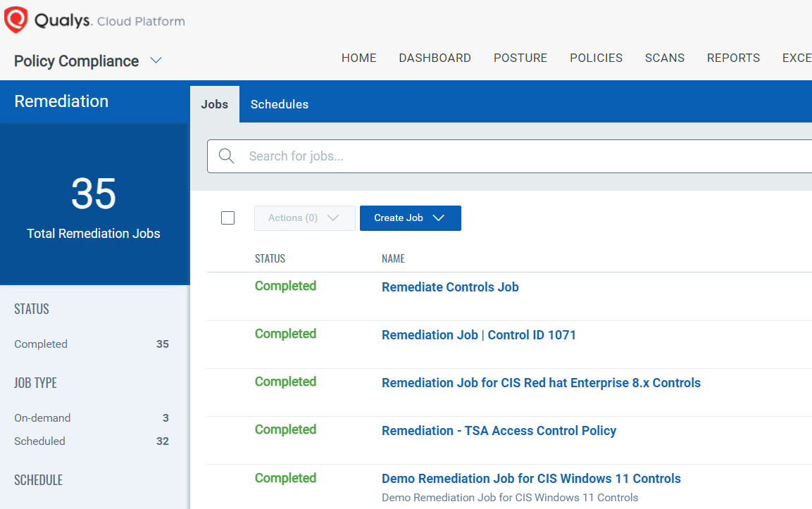Open the Actions (0) dropdown
The image size is (812, 509).
point(304,218)
